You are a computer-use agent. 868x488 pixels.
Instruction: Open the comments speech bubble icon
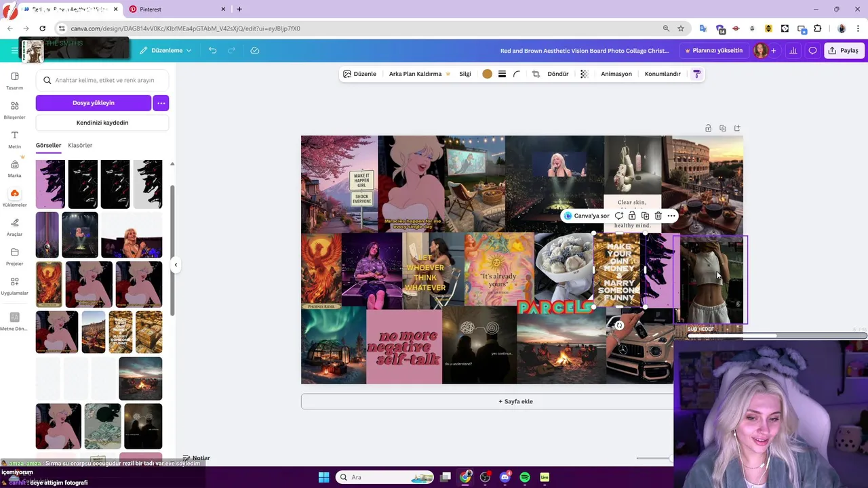pyautogui.click(x=812, y=50)
